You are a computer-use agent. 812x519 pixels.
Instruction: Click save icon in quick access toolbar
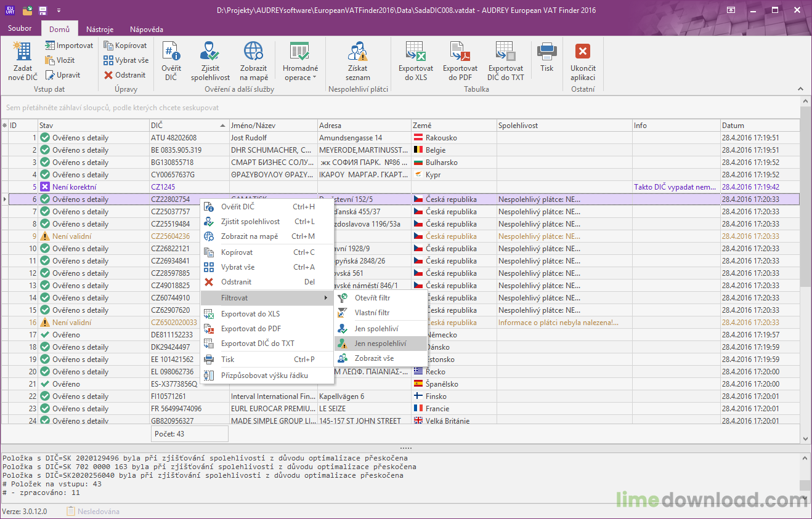pos(41,10)
